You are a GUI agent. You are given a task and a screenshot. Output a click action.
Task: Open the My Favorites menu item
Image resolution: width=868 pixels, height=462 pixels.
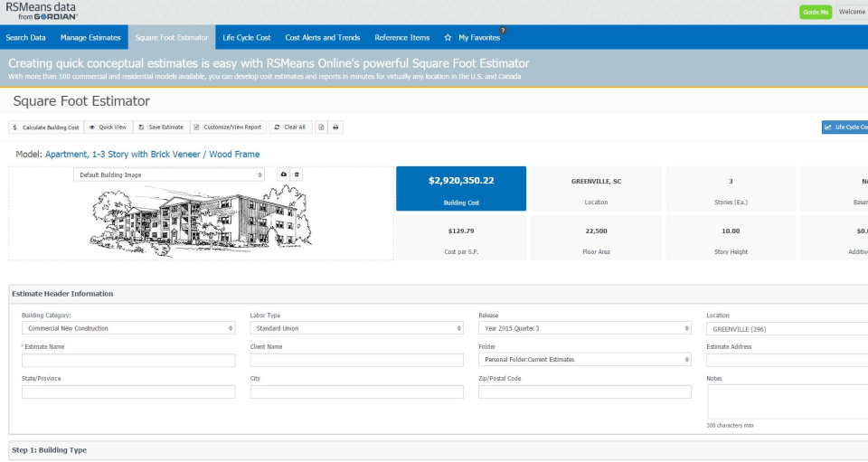click(x=479, y=38)
